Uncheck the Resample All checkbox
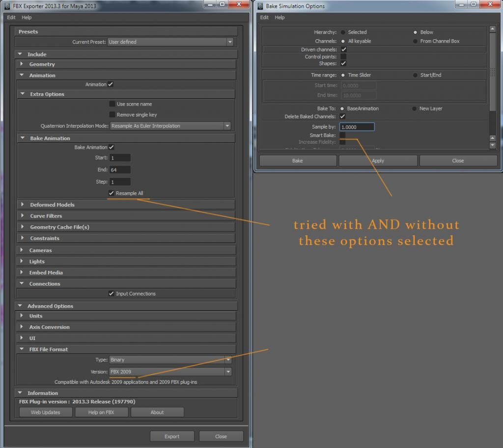The image size is (503, 448). (111, 193)
